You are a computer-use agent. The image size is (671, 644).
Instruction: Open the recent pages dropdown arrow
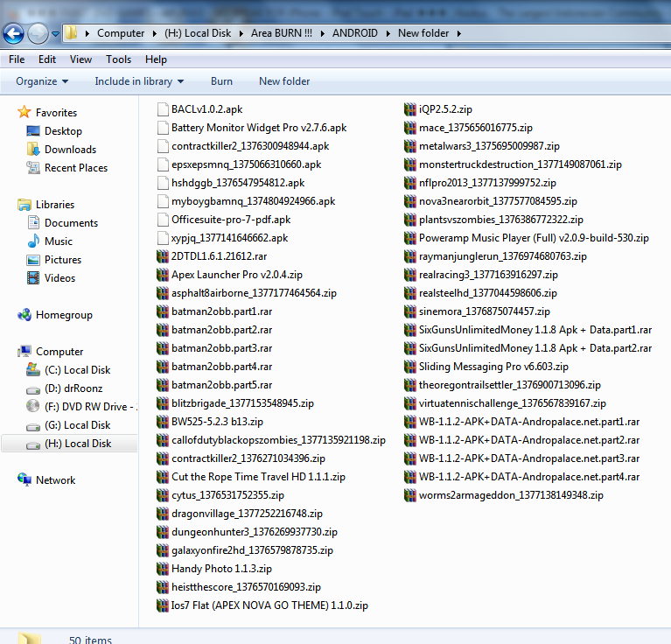[x=56, y=33]
